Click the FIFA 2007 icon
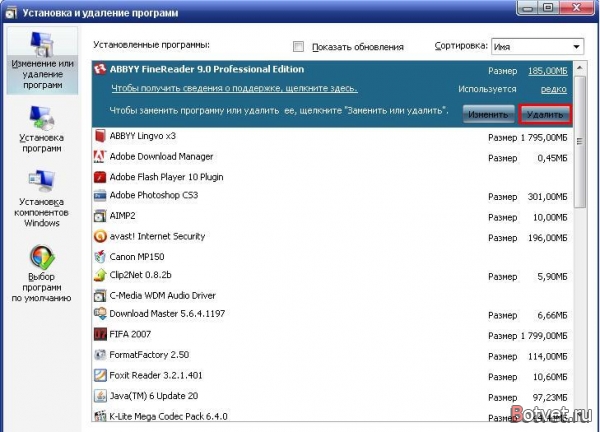This screenshot has width=600, height=432. pos(100,334)
